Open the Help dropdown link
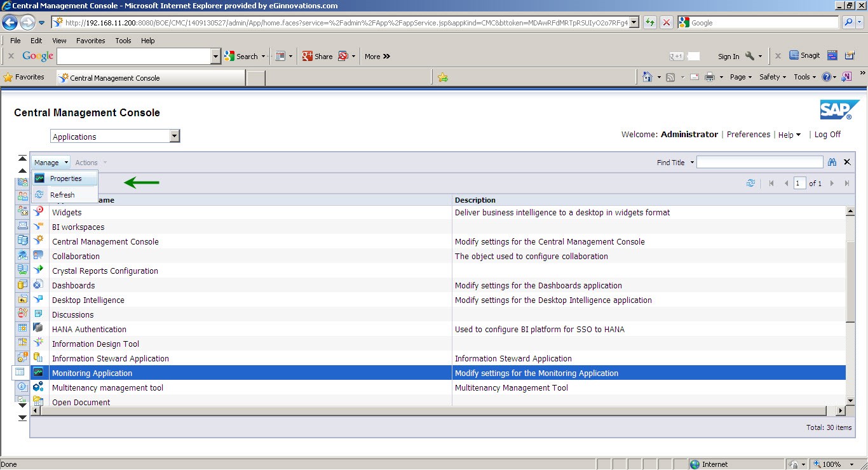The width and height of the screenshot is (868, 470). coord(789,135)
